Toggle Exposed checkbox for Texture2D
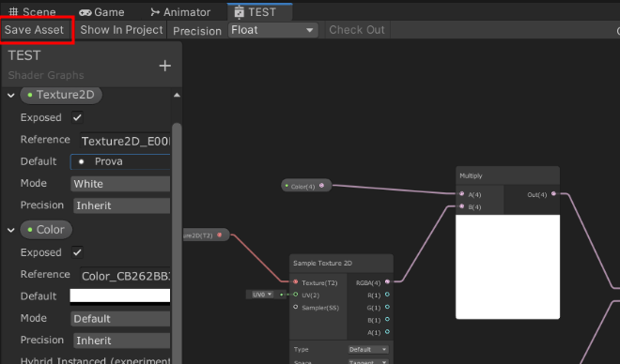This screenshot has width=620, height=364. (x=77, y=117)
